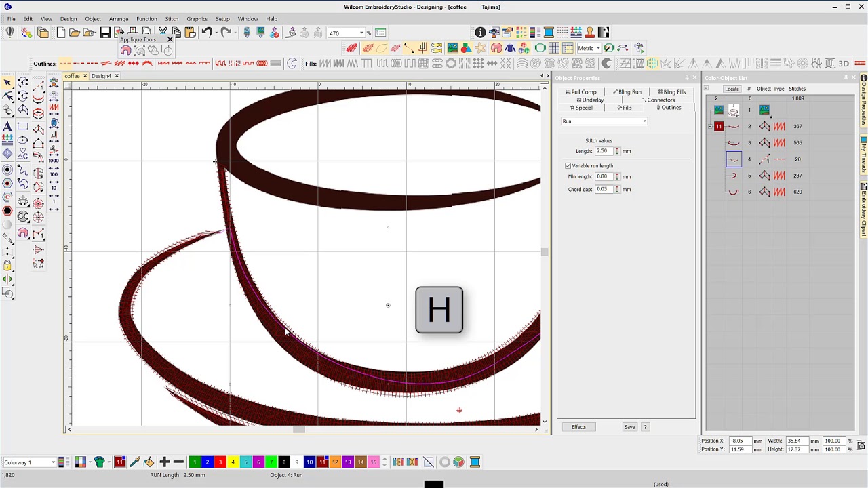Open the Stitch menu

172,19
